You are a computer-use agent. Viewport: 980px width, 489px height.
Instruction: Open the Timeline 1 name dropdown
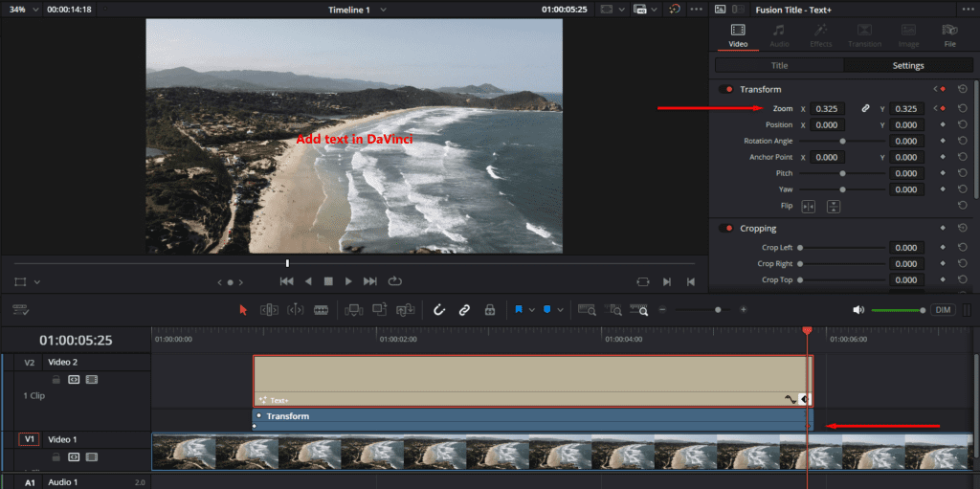pyautogui.click(x=383, y=9)
